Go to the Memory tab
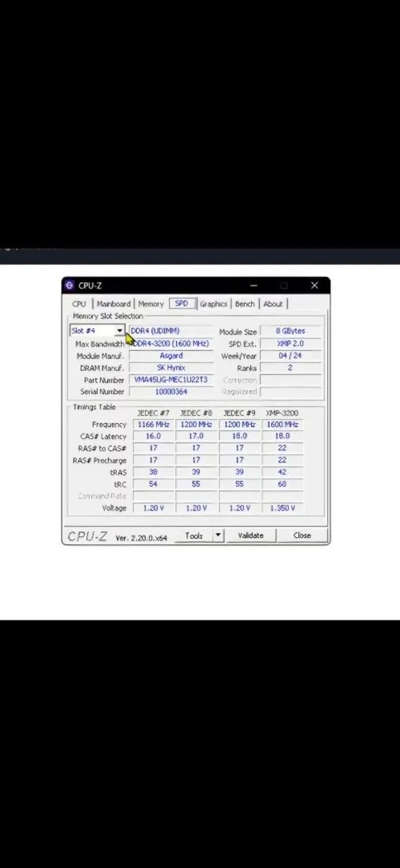Viewport: 400px width, 868px height. 151,304
